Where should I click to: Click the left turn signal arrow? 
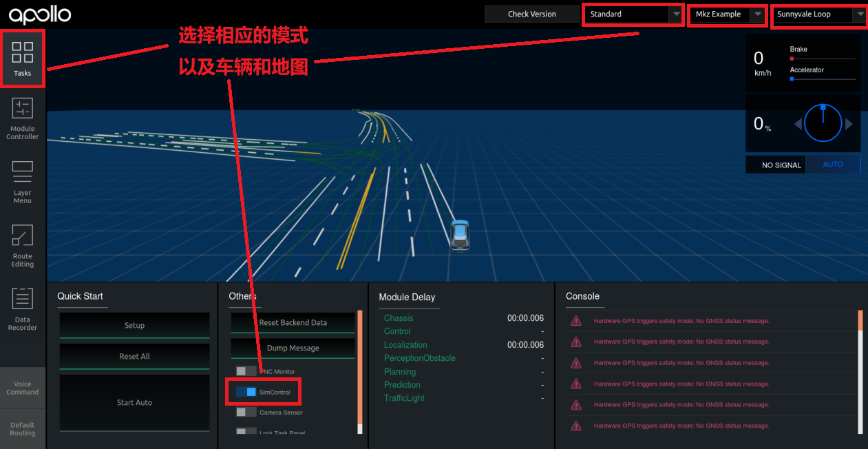pos(798,124)
